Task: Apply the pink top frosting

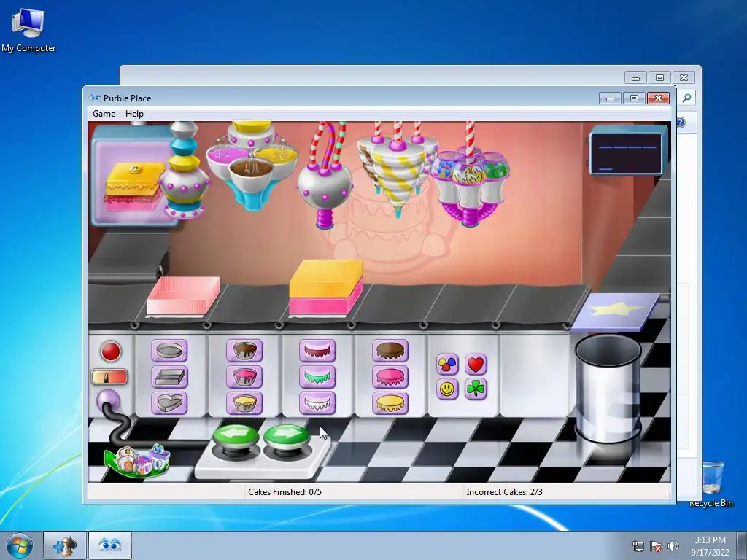Action: (390, 377)
